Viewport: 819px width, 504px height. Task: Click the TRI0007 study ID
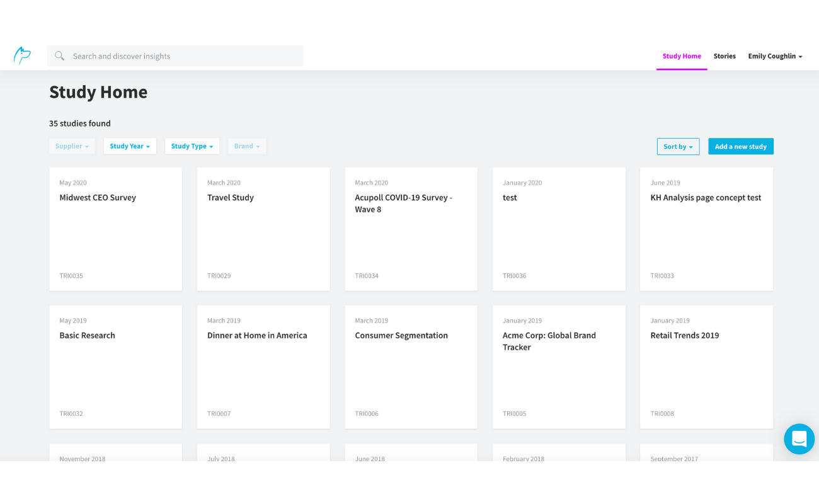click(219, 414)
